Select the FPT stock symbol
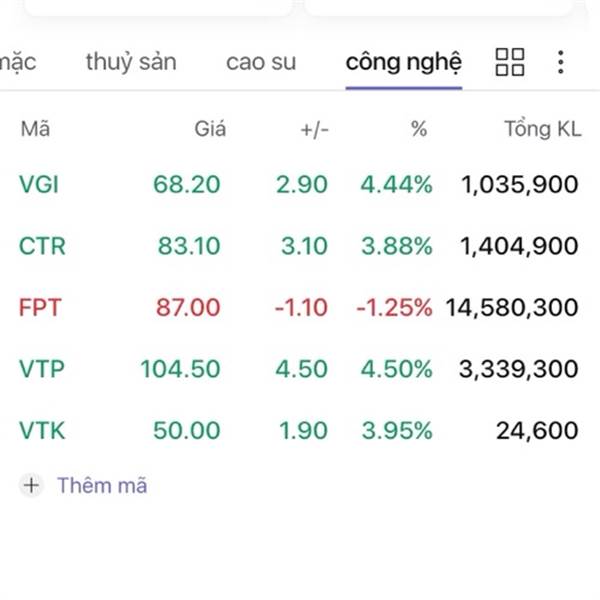The width and height of the screenshot is (600, 600). (39, 308)
